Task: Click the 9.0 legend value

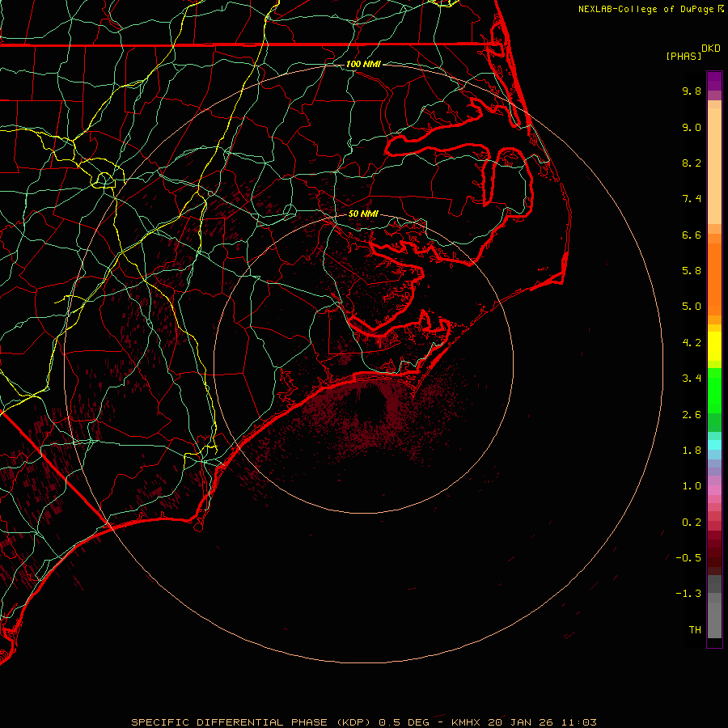Action: [692, 127]
